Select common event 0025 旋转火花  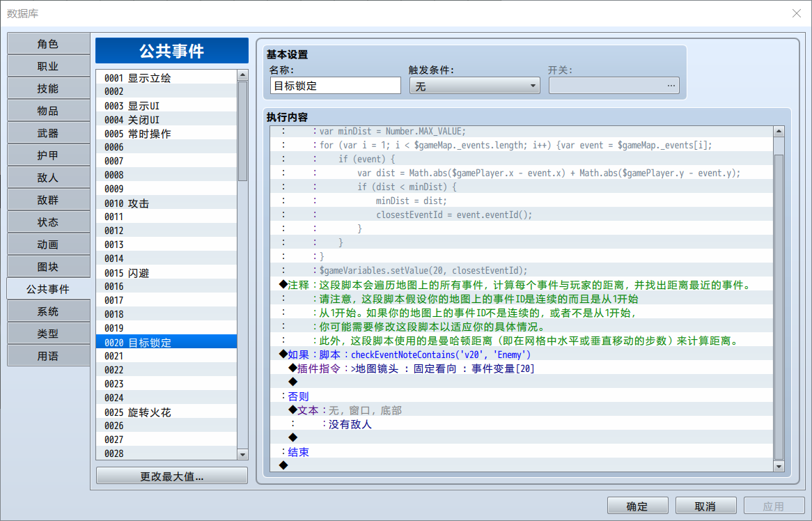pyautogui.click(x=166, y=412)
